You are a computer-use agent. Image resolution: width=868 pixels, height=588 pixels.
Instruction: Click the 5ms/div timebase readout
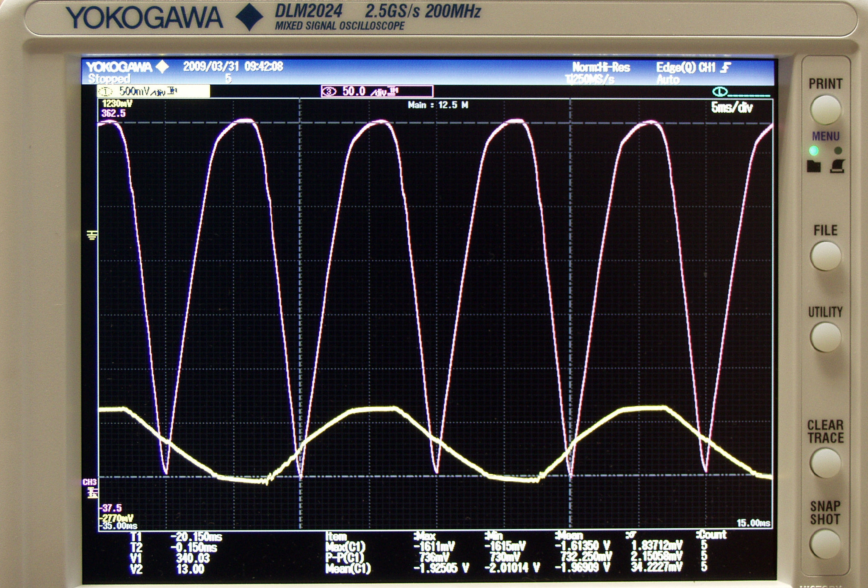click(731, 108)
